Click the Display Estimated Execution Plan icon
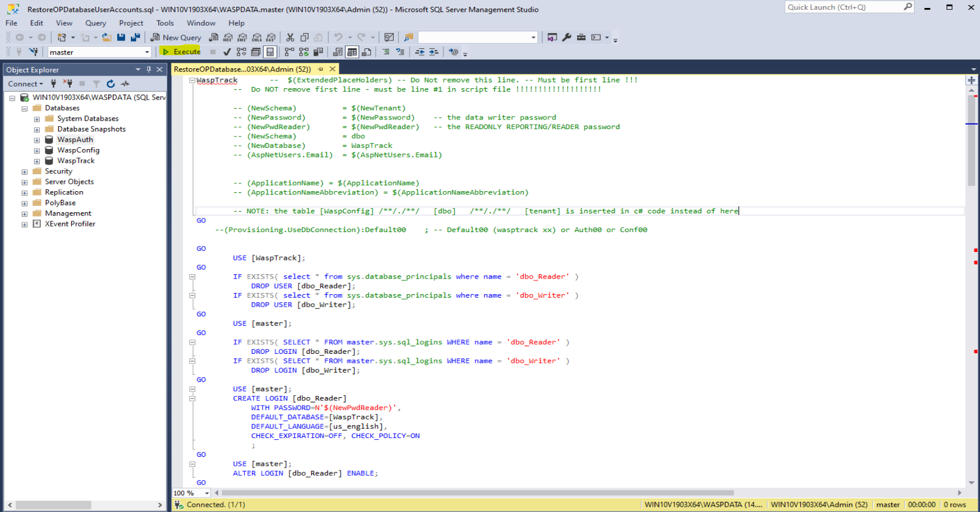 [x=241, y=52]
